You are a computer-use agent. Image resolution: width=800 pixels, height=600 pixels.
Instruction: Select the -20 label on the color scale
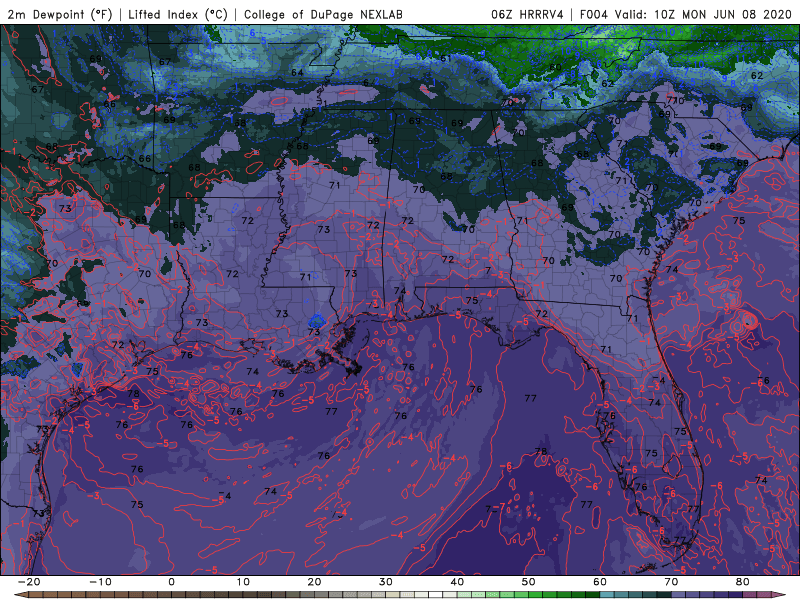pyautogui.click(x=28, y=582)
